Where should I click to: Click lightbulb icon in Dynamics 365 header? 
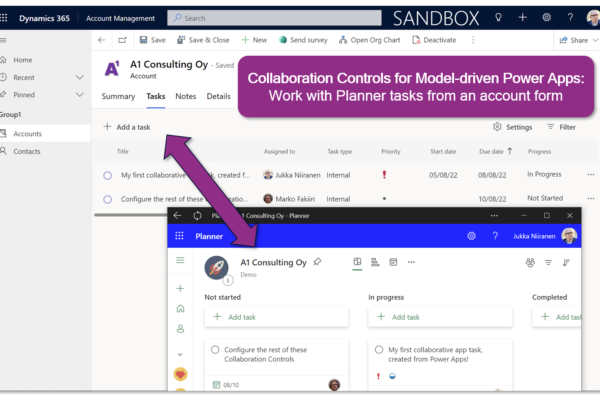[499, 17]
